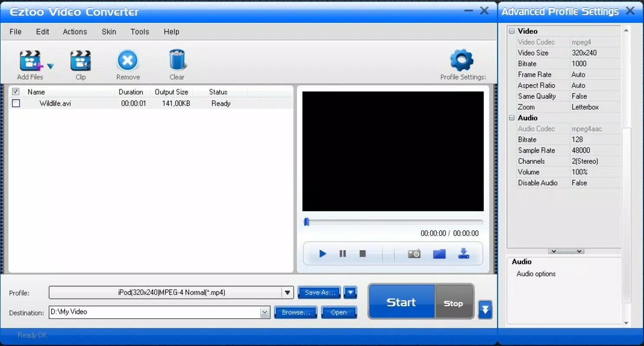Click the Start conversion button
Viewport: 644px width, 346px height.
point(401,302)
